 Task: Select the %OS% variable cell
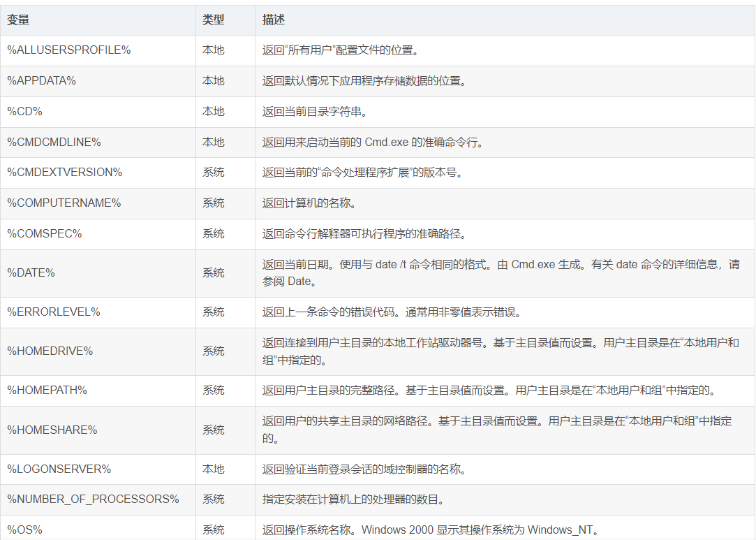pyautogui.click(x=25, y=530)
